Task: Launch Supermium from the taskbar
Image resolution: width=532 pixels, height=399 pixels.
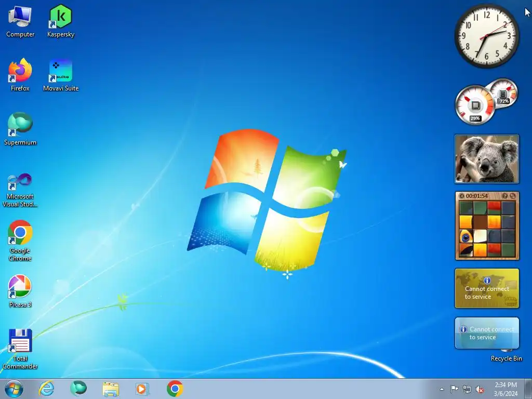Action: (78, 389)
